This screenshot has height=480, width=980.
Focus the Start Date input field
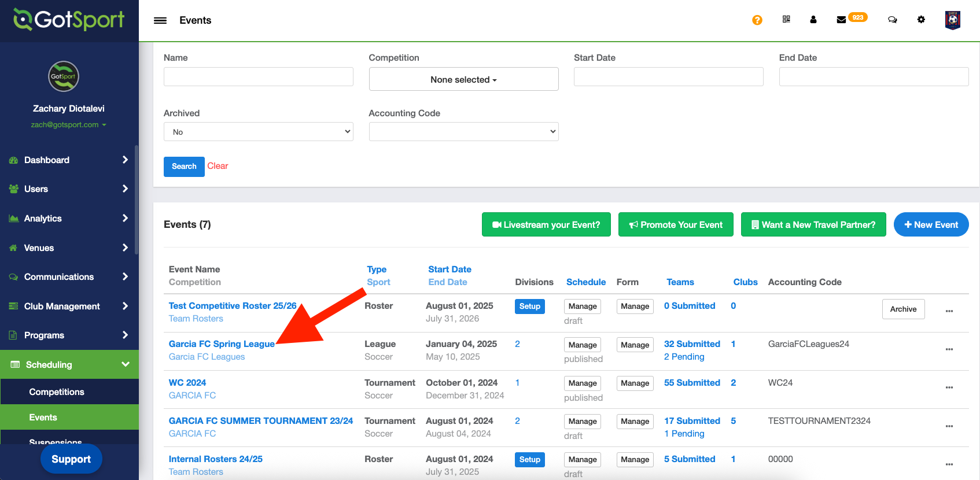point(668,77)
